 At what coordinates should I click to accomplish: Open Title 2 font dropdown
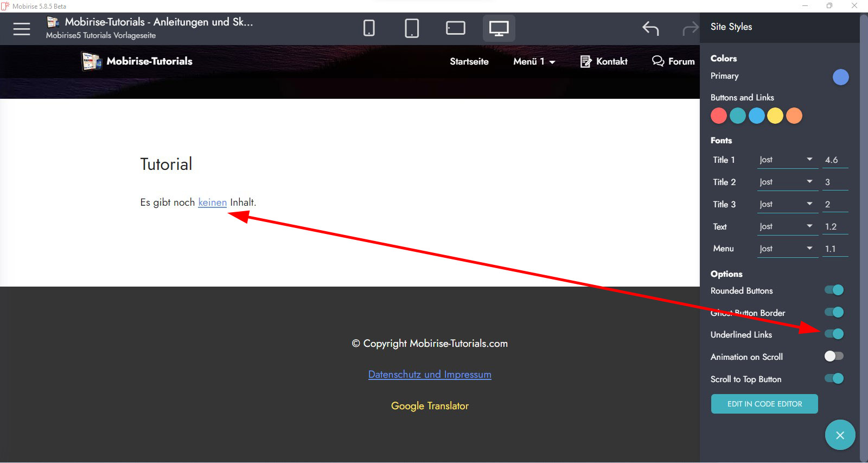pyautogui.click(x=788, y=182)
